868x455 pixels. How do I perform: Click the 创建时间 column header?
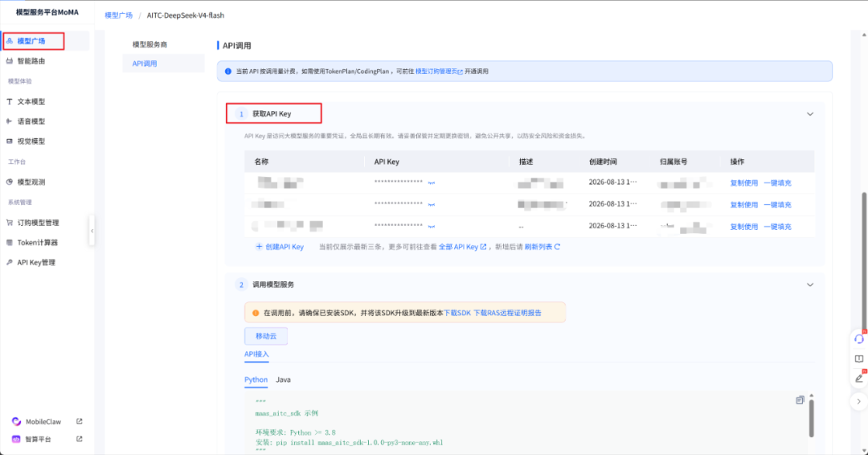click(603, 162)
